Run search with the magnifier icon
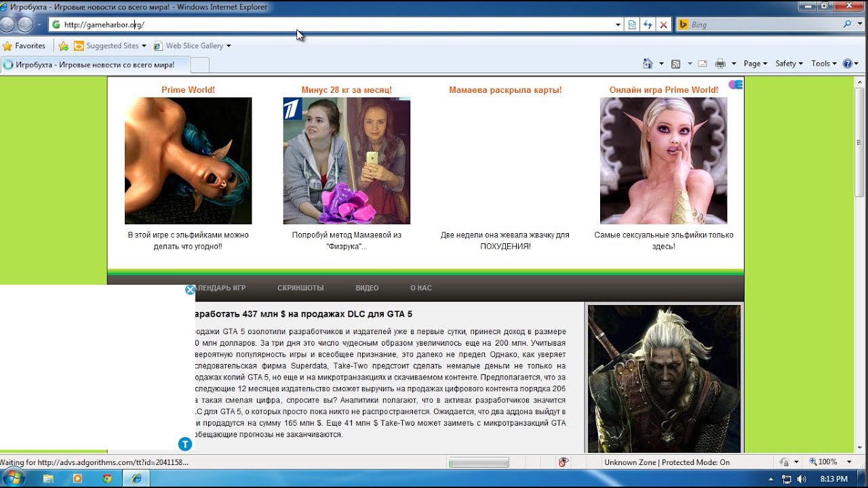868x488 pixels. click(848, 24)
